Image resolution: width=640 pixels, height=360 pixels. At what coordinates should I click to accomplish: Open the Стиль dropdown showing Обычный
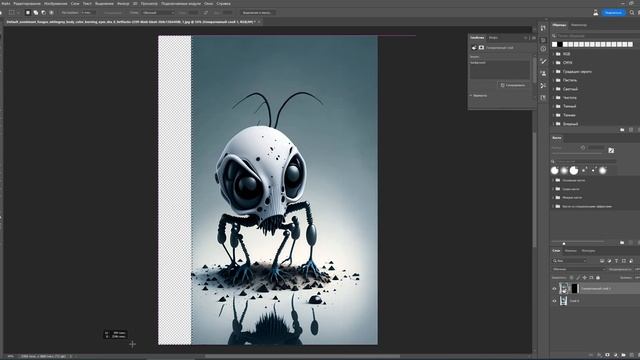(x=158, y=13)
